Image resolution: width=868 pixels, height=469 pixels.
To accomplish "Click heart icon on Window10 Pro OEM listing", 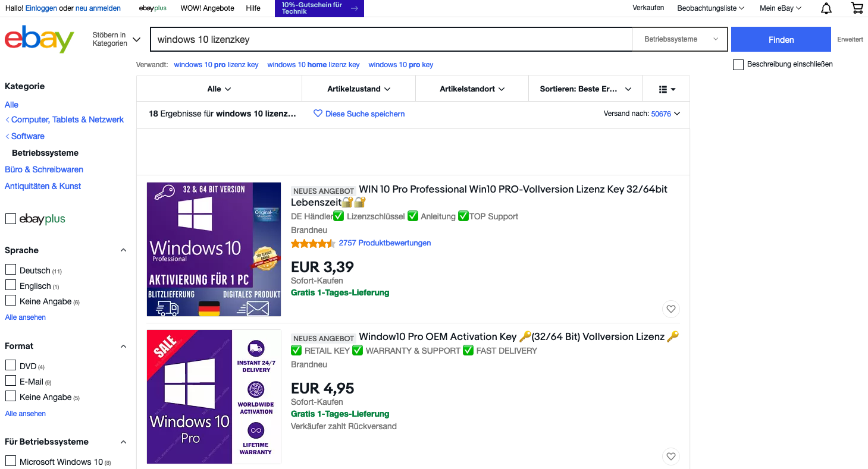I will click(x=670, y=457).
